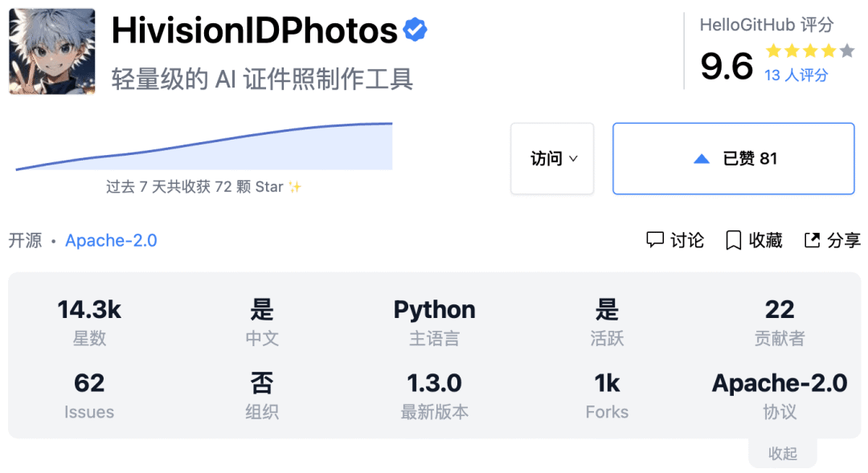Open the Apache-2.0 license link
This screenshot has width=868, height=473.
(111, 240)
